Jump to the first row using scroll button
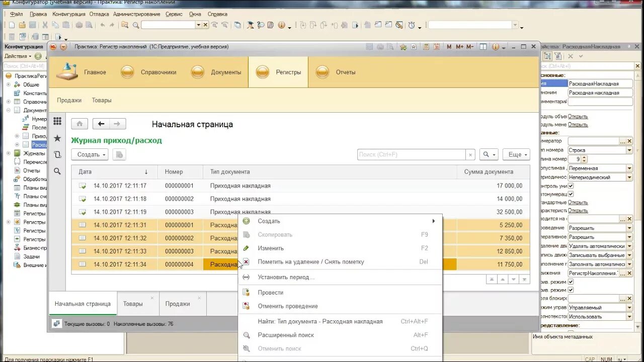Image resolution: width=644 pixels, height=362 pixels. click(x=492, y=279)
